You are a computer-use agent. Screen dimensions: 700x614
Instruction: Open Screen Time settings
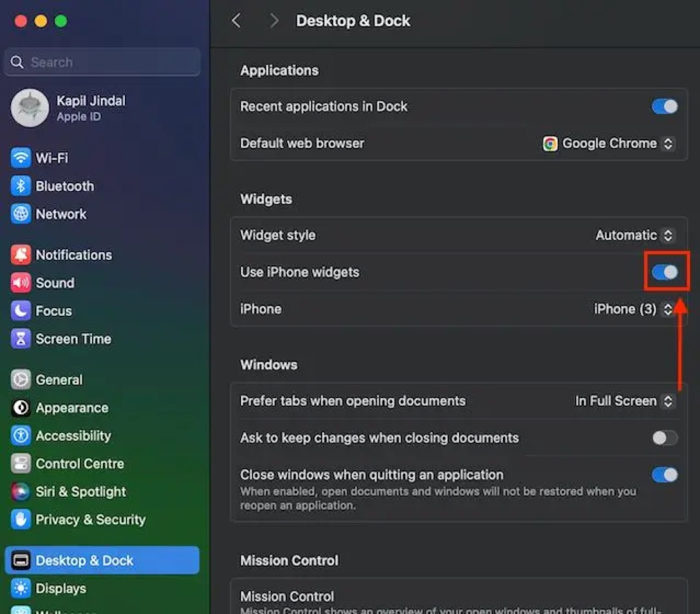[x=102, y=339]
